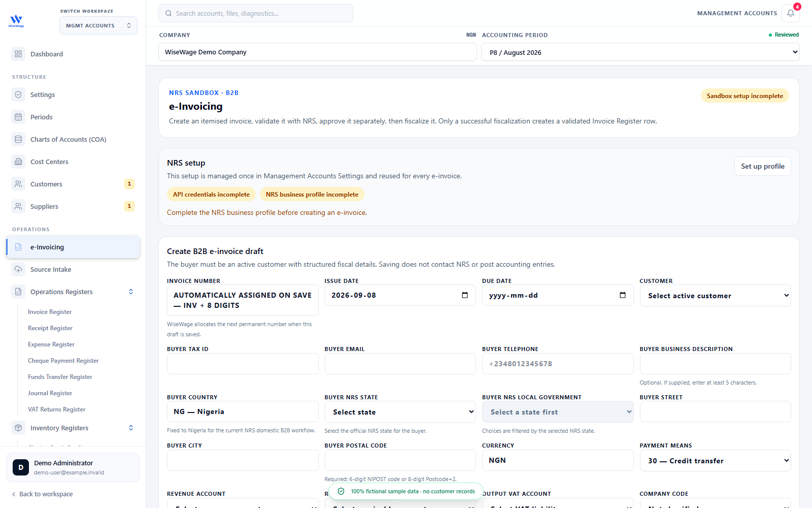812x508 pixels.
Task: Click the Buyer Postal Code field
Action: pos(400,460)
